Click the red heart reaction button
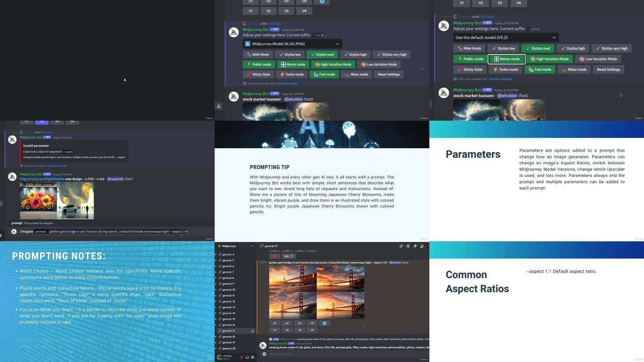This screenshot has height=362, width=644. [275, 256]
